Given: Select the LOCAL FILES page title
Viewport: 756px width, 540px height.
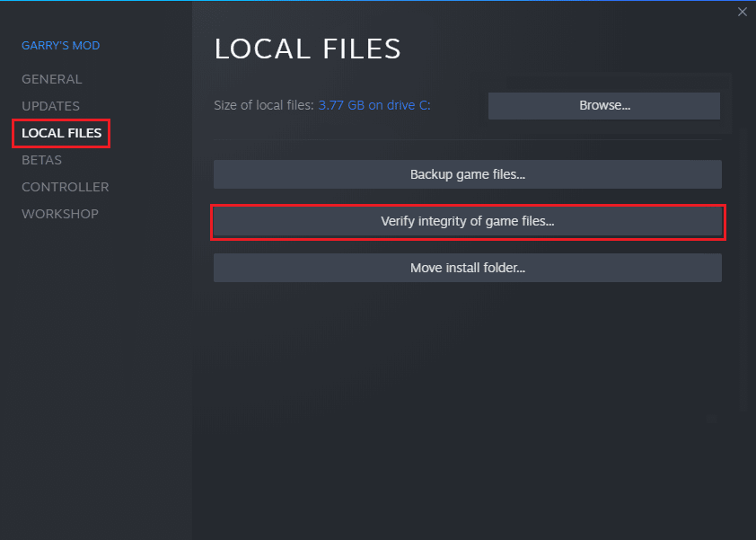Looking at the screenshot, I should tap(307, 49).
